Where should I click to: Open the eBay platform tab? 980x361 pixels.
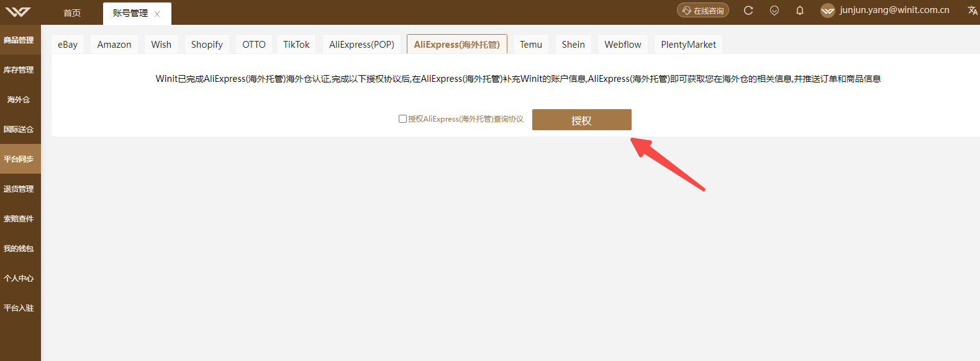pos(68,45)
